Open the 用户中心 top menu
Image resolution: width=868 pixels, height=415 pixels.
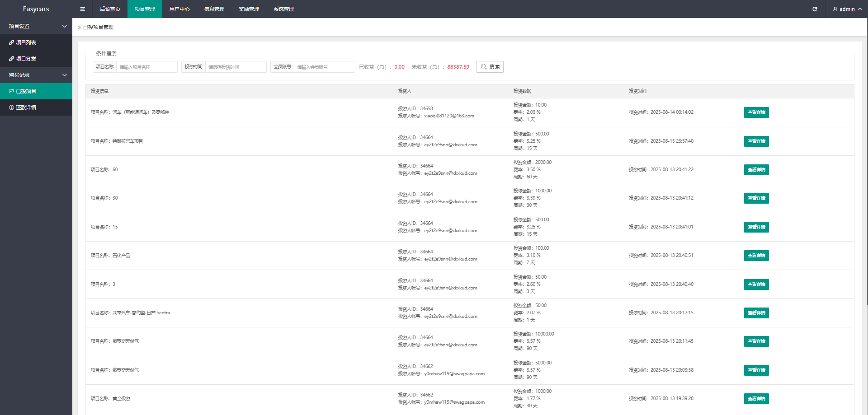click(x=179, y=9)
